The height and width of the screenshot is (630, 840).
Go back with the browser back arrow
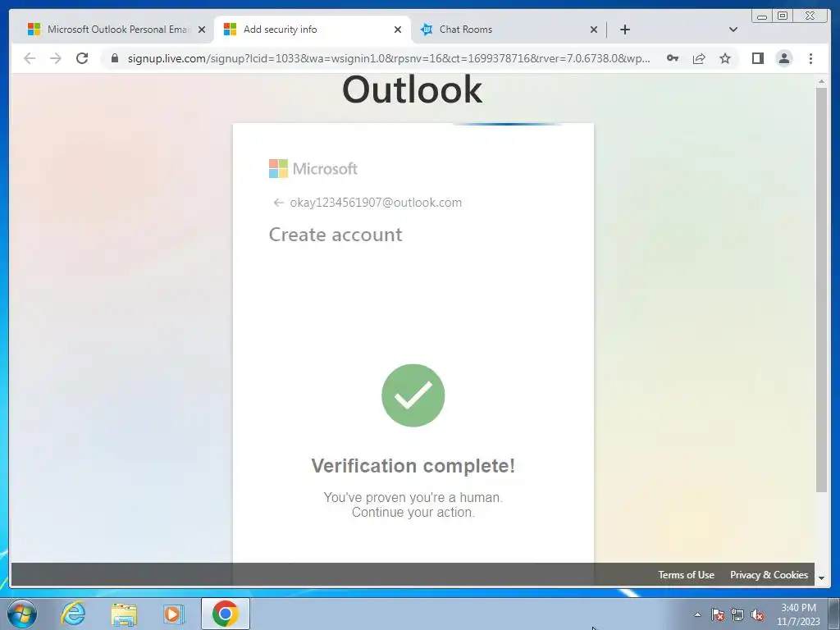click(x=30, y=58)
